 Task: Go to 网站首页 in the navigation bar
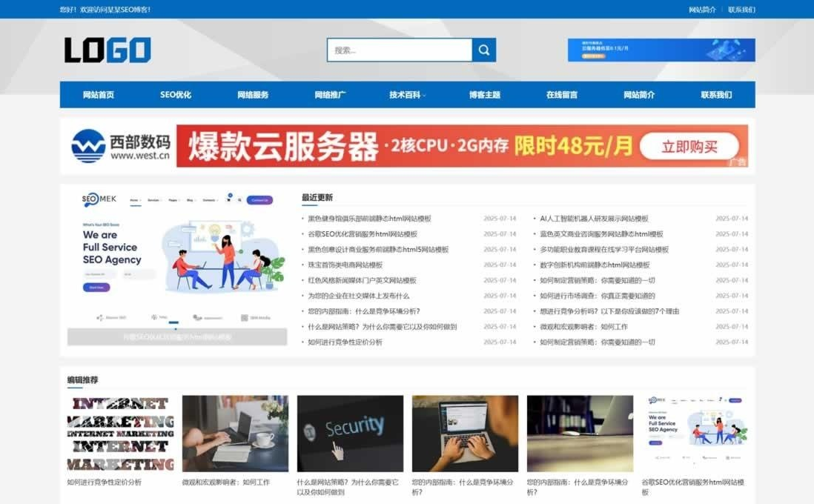(99, 94)
